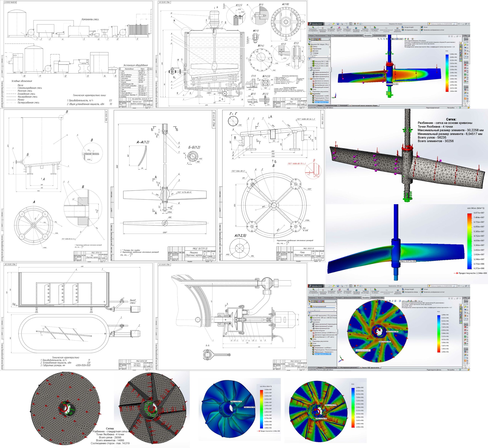Click Save icon in Мешалка SW-сборка window
Image resolution: width=488 pixels, height=448 pixels.
338,24
